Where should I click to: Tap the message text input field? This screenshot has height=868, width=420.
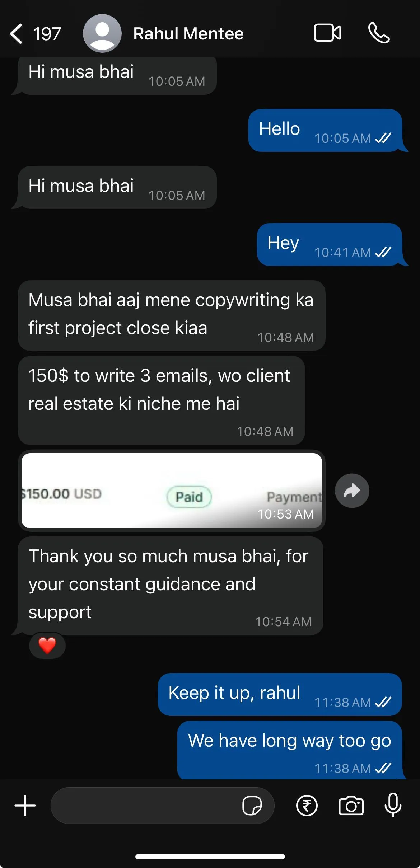(145, 806)
